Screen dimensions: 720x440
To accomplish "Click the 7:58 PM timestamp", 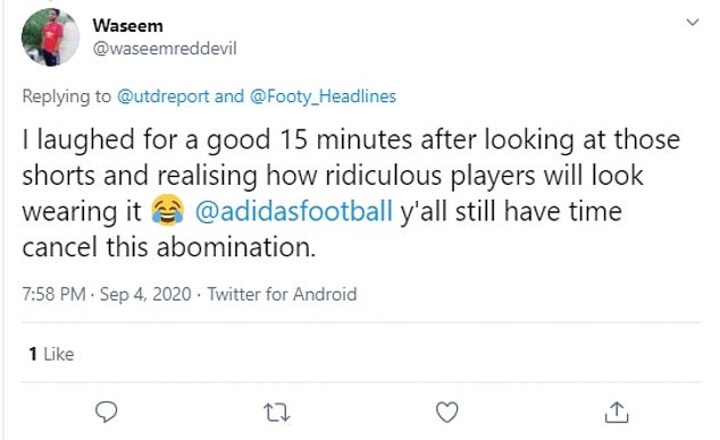I will point(50,295).
